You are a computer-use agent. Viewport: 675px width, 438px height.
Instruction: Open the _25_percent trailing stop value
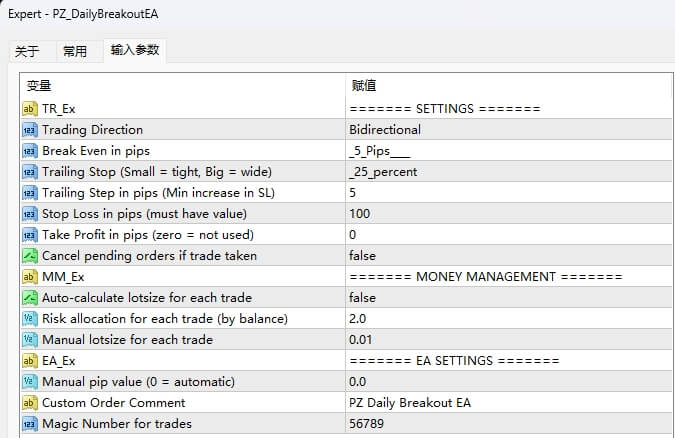tap(383, 171)
